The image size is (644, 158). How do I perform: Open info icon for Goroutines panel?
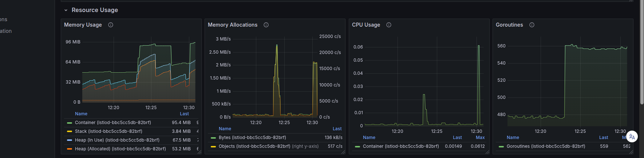pyautogui.click(x=532, y=25)
